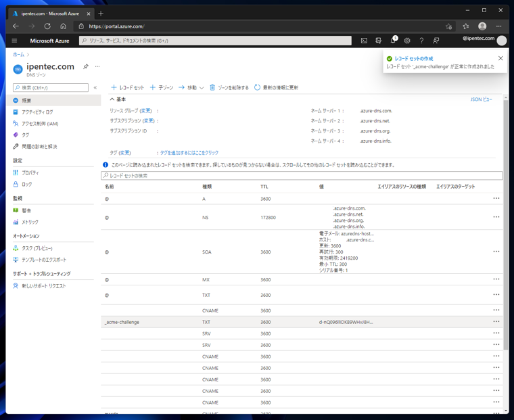The width and height of the screenshot is (514, 420).
Task: Open the notifications bell
Action: (393, 41)
